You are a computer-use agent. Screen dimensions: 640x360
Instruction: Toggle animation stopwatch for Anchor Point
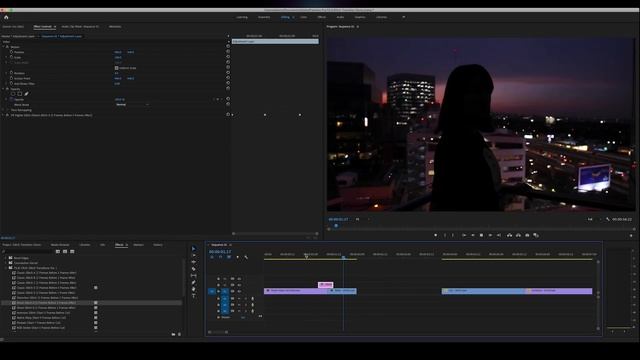coord(11,78)
